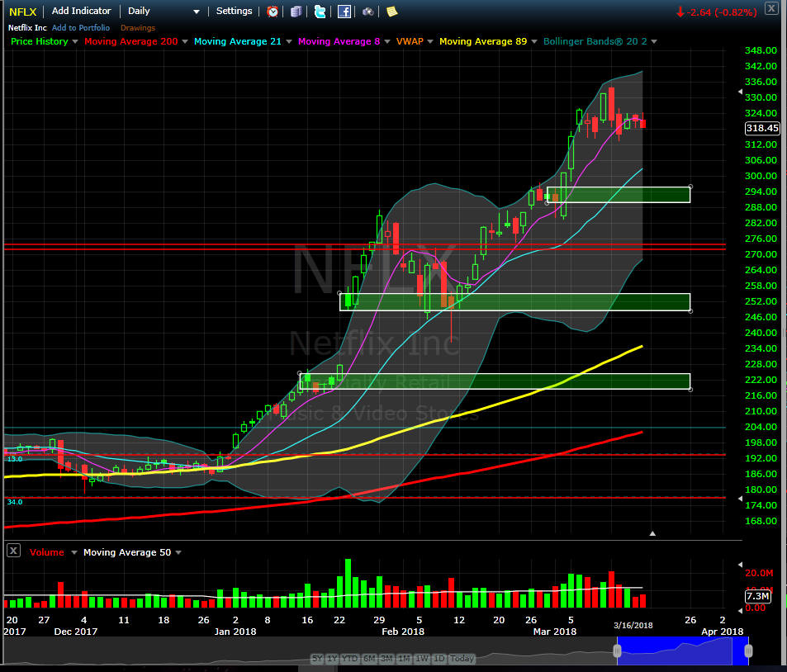
Task: Click the Moving Average 200 label
Action: pyautogui.click(x=131, y=41)
